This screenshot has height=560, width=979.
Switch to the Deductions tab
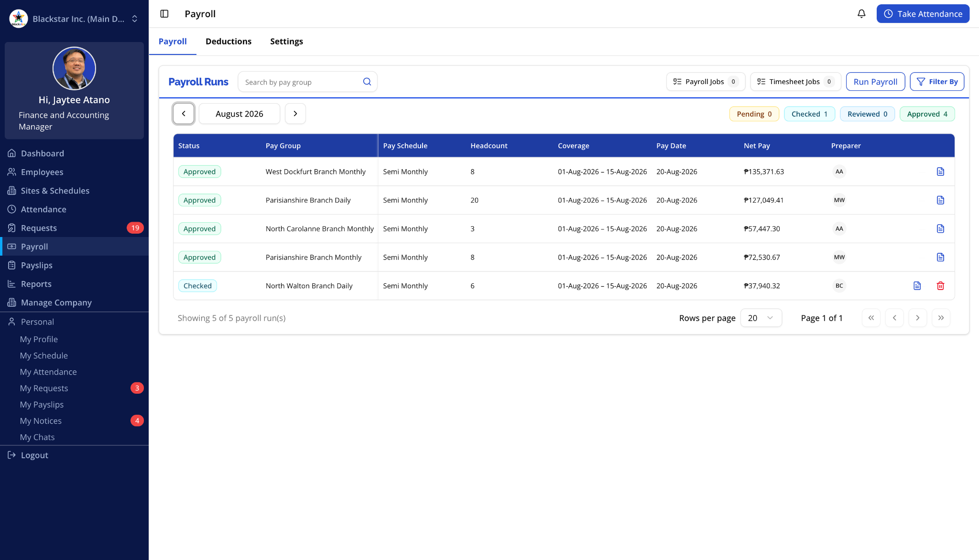click(x=228, y=42)
